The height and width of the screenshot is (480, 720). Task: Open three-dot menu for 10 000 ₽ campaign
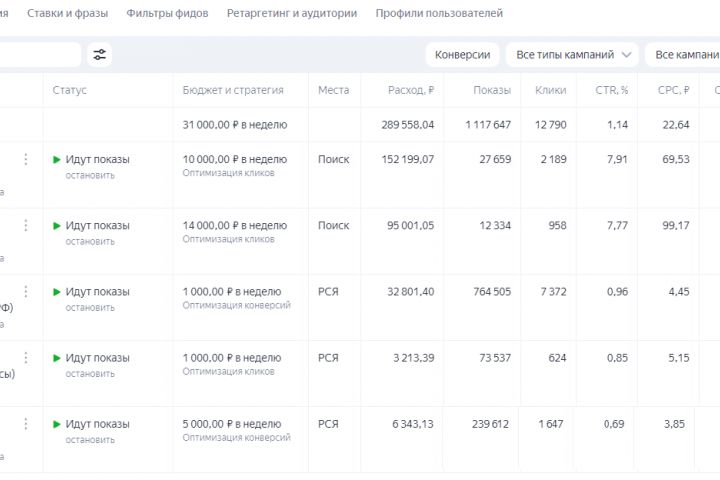26,159
